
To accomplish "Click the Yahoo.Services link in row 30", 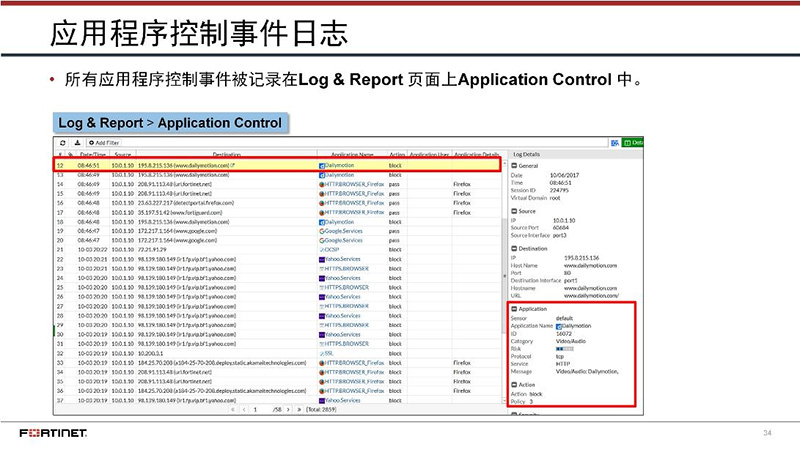I will (x=342, y=335).
